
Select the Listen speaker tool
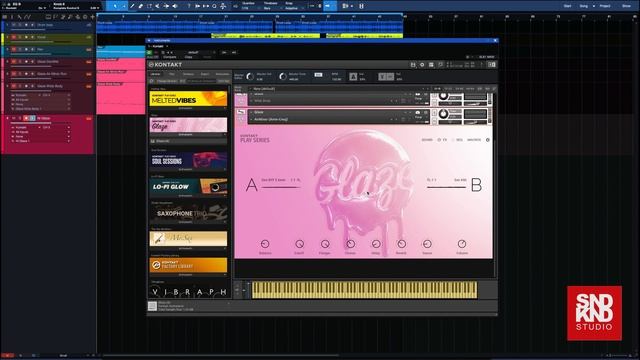tap(175, 6)
